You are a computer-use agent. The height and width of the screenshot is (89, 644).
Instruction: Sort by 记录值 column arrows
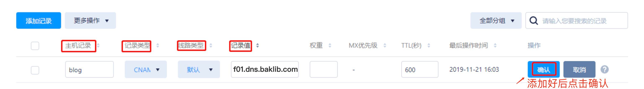pyautogui.click(x=257, y=45)
